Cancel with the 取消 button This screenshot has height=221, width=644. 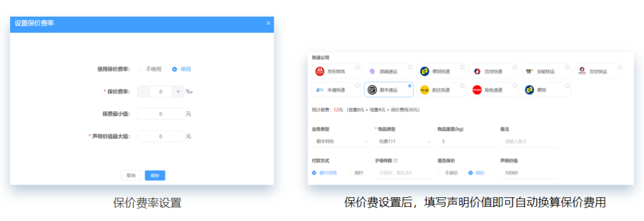coord(131,176)
